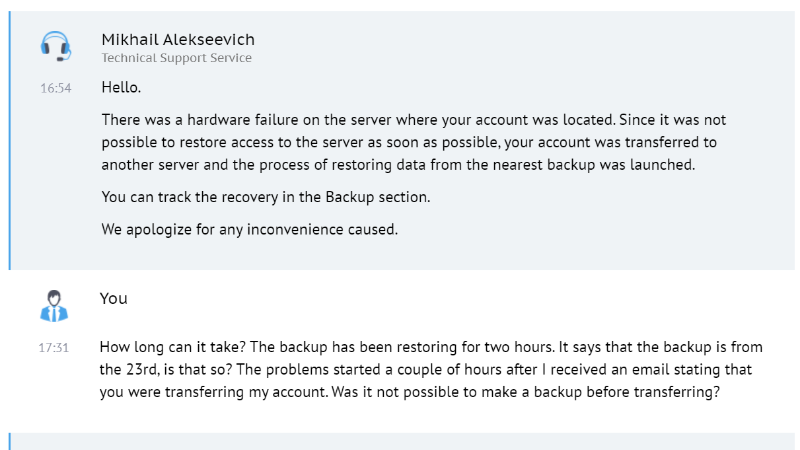Click the support agent headset avatar icon
800x450 pixels.
[55, 47]
